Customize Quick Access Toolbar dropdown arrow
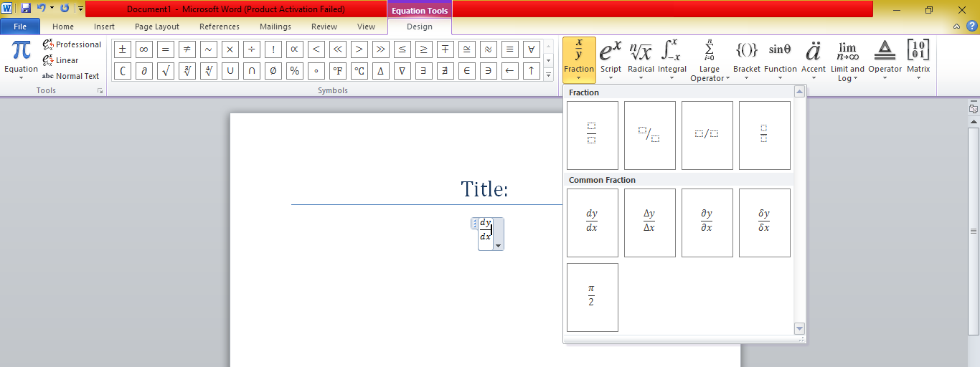This screenshot has height=367, width=980. point(80,9)
